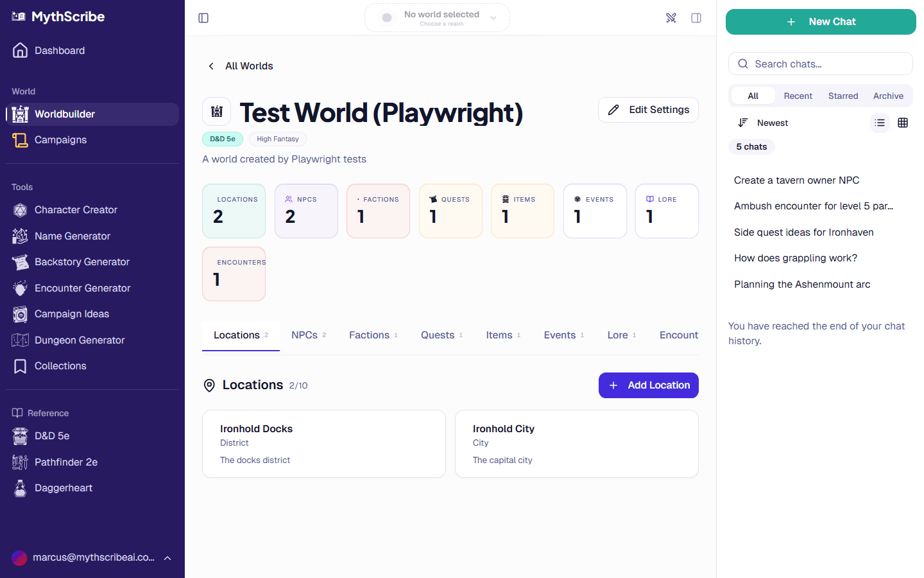Click the Search chats input field
The image size is (924, 578).
click(x=820, y=64)
